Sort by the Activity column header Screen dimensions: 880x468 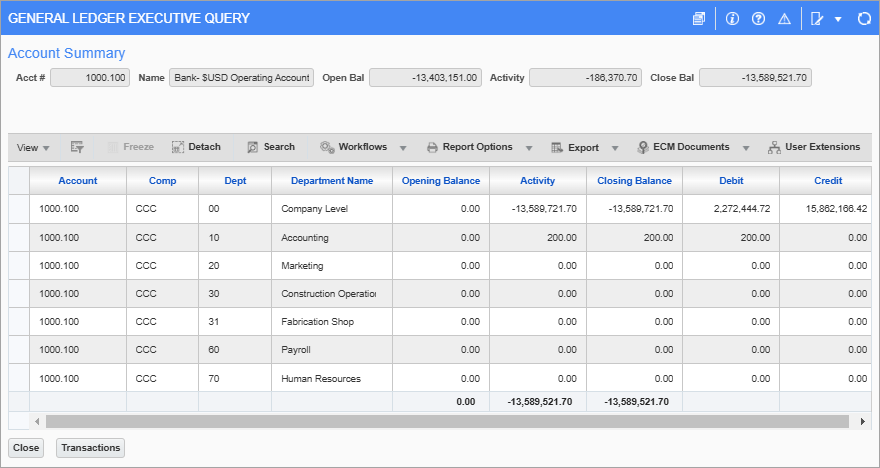[x=538, y=181]
